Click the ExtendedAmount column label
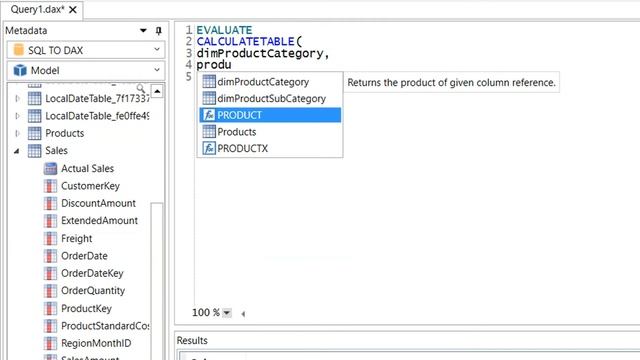The width and height of the screenshot is (640, 360). tap(99, 221)
